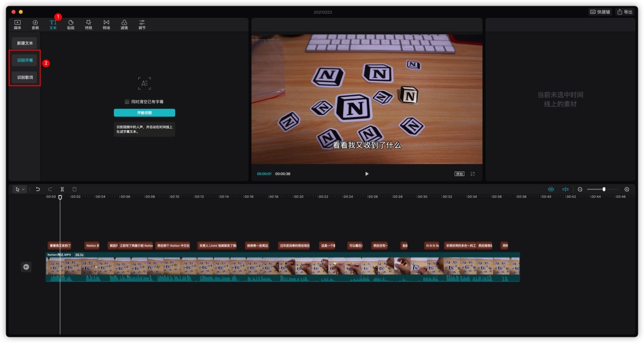The height and width of the screenshot is (343, 644).
Task: Click the teal 开始识别 button
Action: (x=144, y=112)
